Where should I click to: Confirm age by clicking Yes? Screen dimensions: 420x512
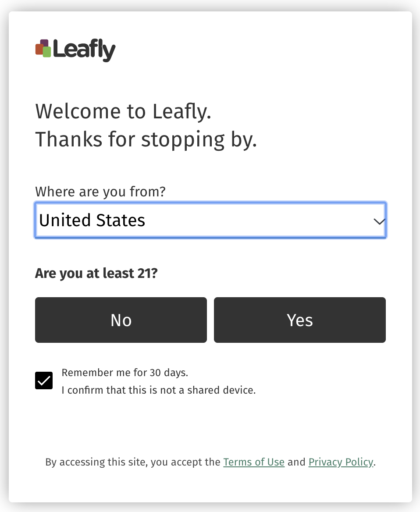click(300, 320)
